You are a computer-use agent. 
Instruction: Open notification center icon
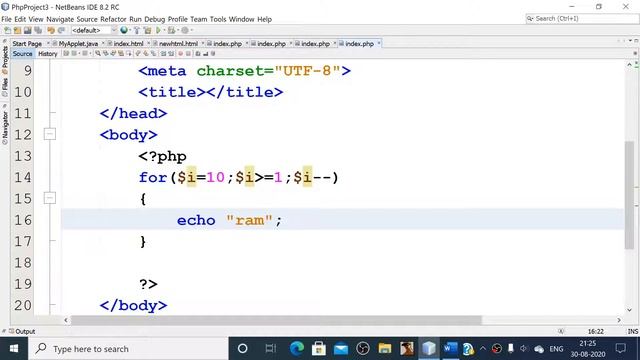coord(621,349)
